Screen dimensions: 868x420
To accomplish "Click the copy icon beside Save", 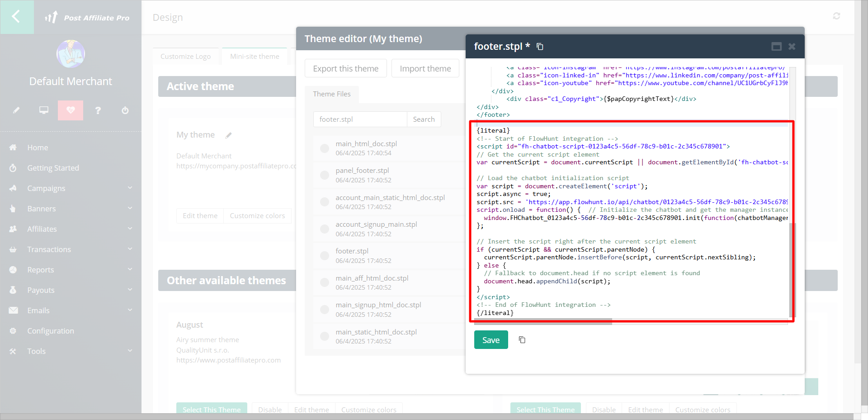I will pos(522,340).
